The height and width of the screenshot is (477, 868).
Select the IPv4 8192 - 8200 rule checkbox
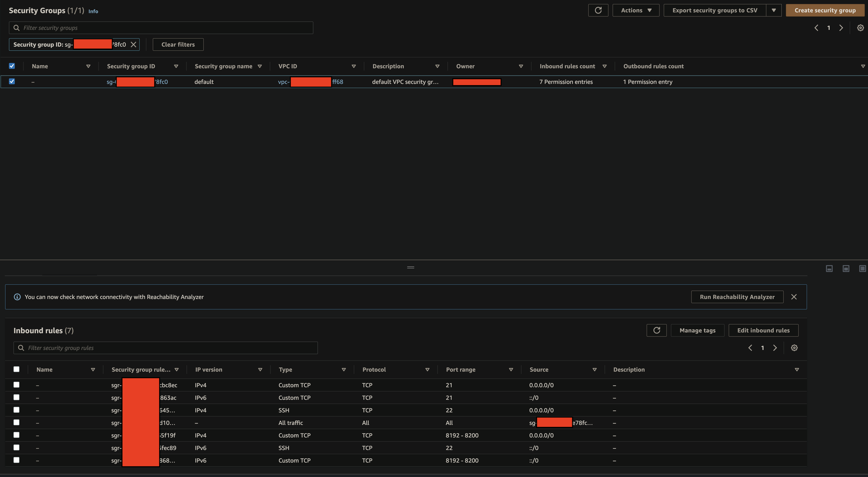[x=16, y=435]
